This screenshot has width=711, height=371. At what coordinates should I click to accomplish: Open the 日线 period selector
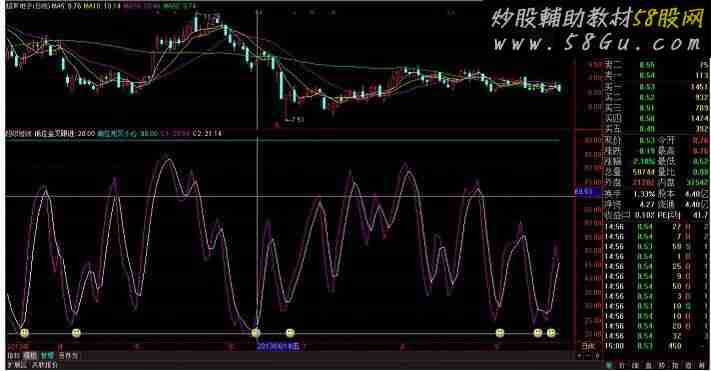(589, 346)
